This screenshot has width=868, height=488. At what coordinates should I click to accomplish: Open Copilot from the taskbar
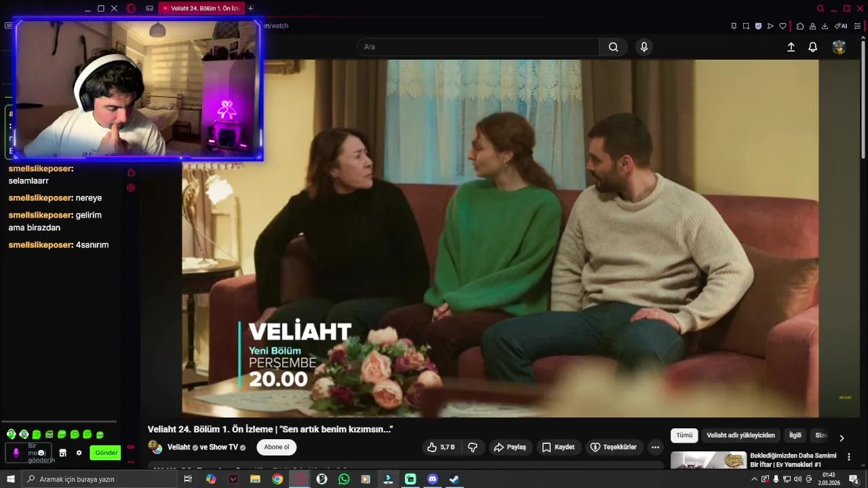pos(211,479)
